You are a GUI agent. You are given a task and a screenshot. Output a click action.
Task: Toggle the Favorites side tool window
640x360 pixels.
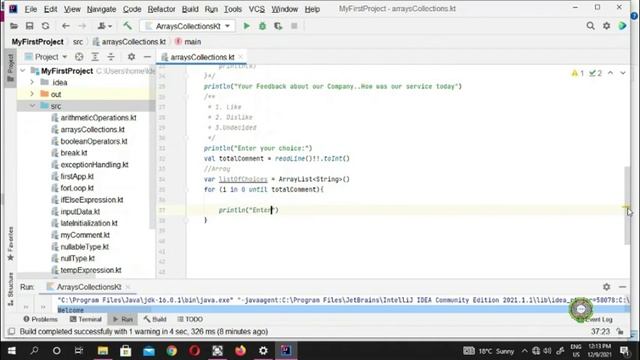tap(10, 244)
